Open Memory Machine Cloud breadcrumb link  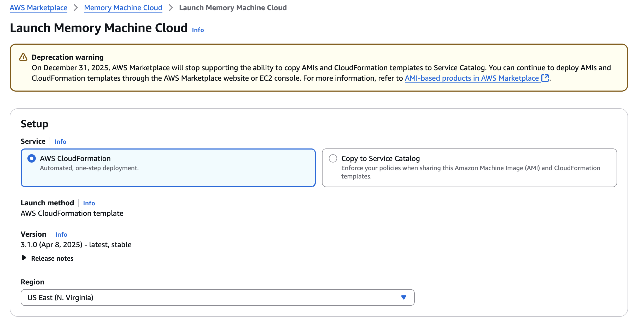[x=123, y=8]
